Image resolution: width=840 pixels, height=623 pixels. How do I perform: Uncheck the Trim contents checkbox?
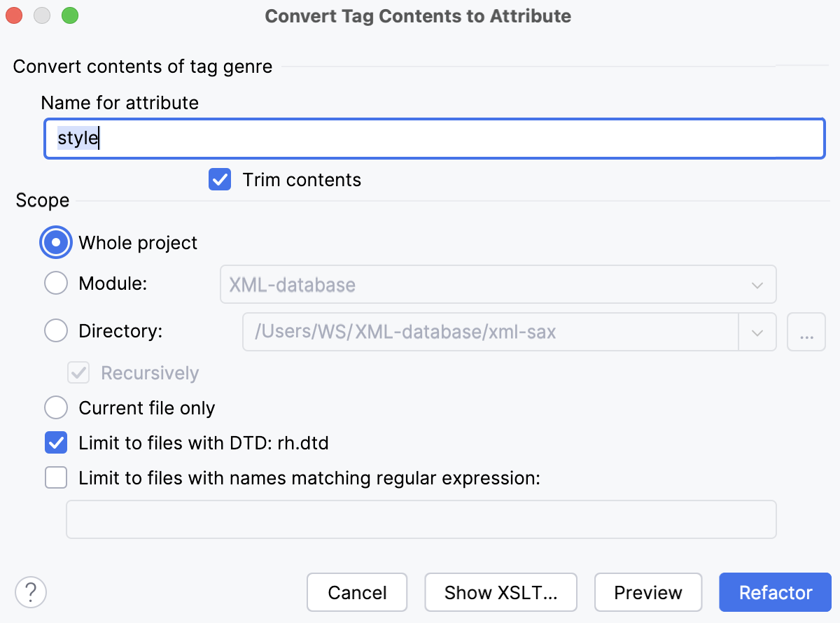219,179
